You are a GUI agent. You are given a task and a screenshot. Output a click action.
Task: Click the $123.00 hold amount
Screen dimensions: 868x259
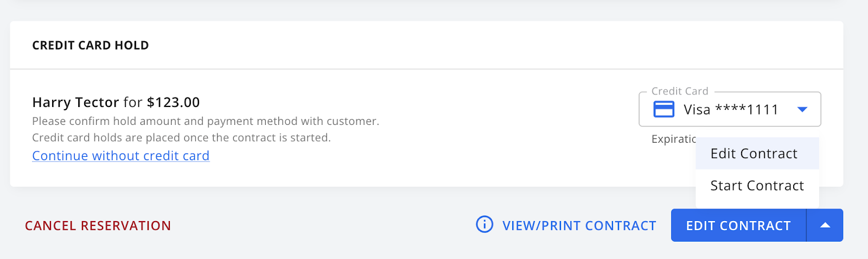173,102
